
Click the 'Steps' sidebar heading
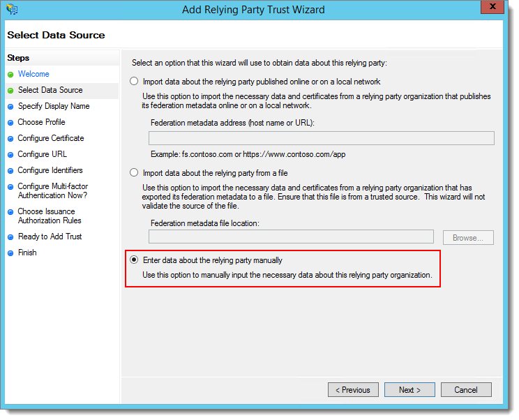pos(18,58)
